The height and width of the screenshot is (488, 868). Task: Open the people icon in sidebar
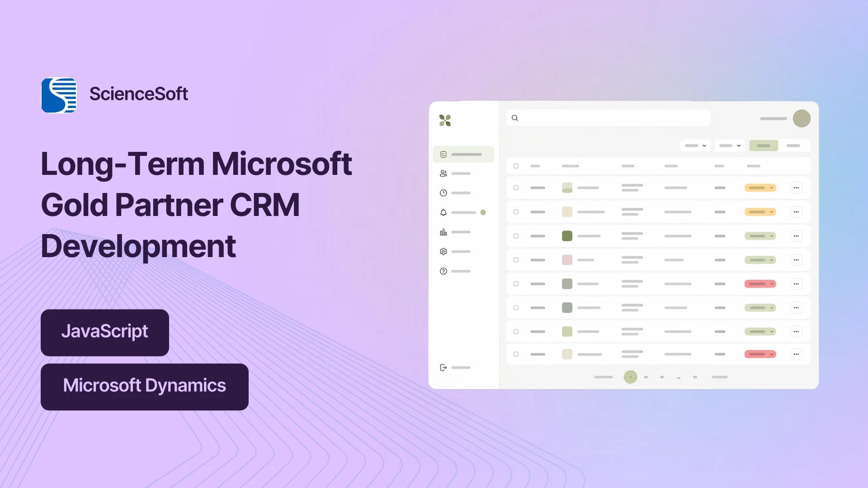(443, 174)
